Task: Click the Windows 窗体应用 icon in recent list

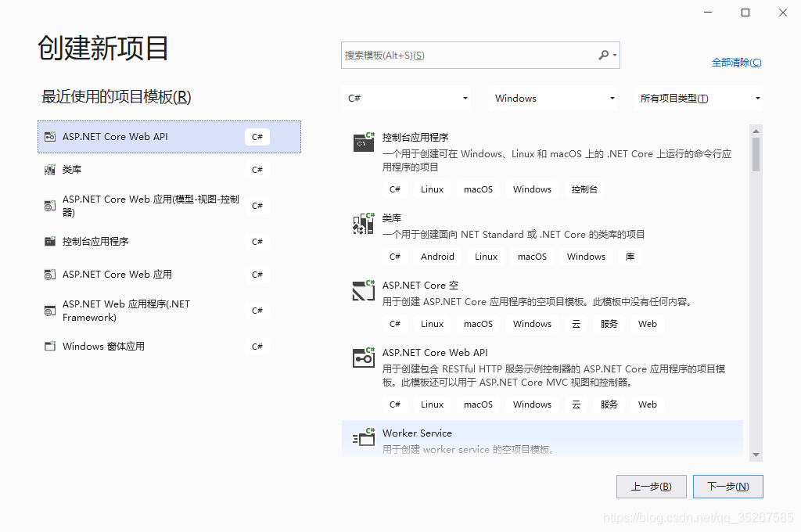Action: (x=48, y=346)
